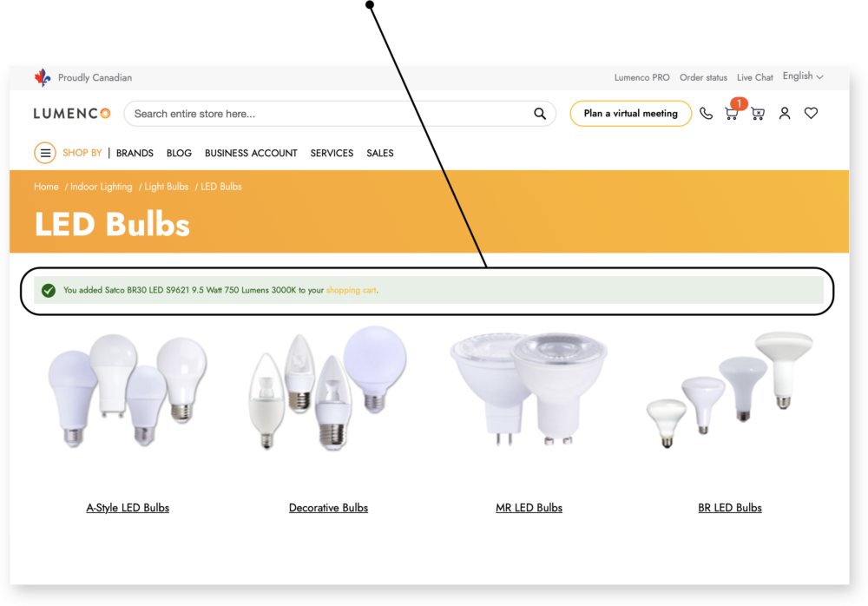
Task: Follow the shopping cart link in notification
Action: [351, 290]
